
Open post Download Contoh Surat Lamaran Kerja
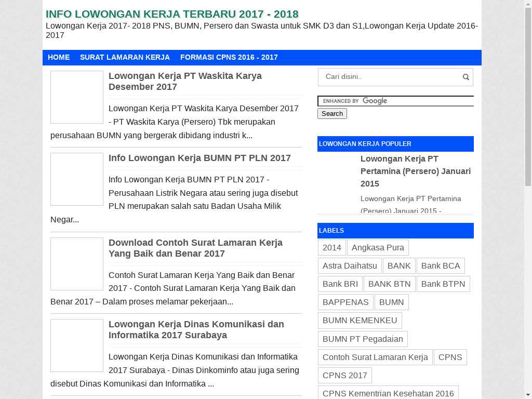click(x=195, y=248)
